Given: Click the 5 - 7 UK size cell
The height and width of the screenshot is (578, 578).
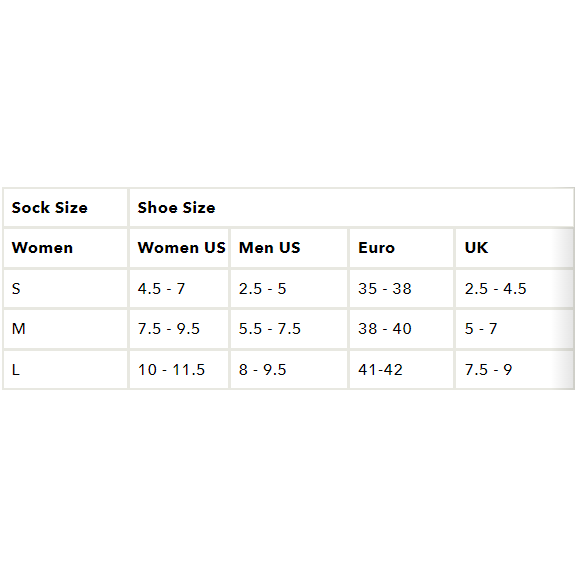Looking at the screenshot, I should coord(514,329).
